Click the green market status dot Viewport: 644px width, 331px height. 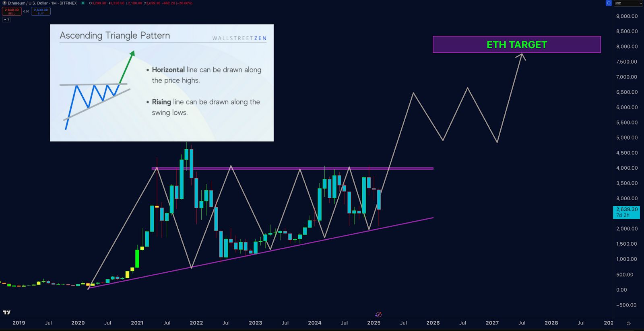(x=83, y=3)
